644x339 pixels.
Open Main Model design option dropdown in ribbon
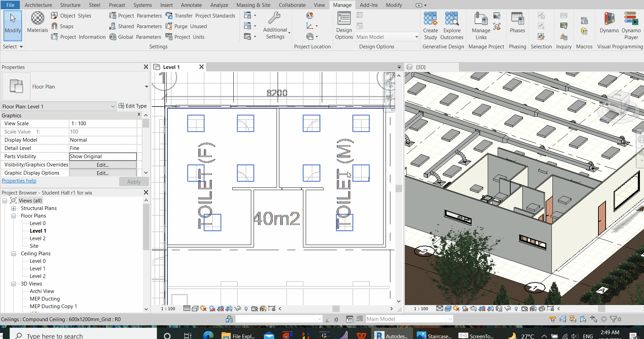416,37
